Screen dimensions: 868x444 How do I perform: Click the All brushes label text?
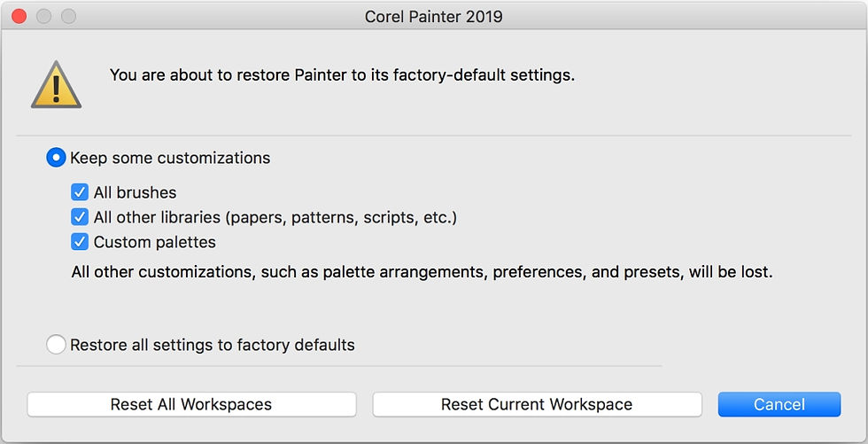pos(135,192)
